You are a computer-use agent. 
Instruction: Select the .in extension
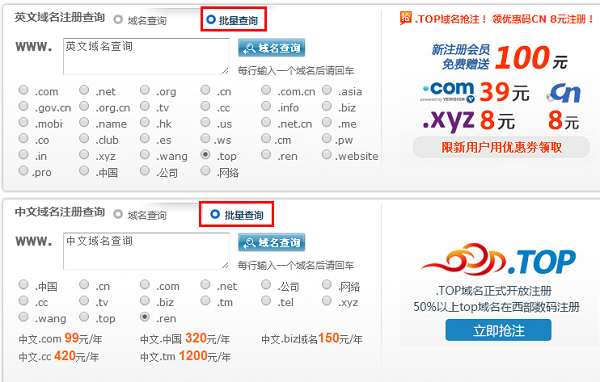[x=23, y=154]
